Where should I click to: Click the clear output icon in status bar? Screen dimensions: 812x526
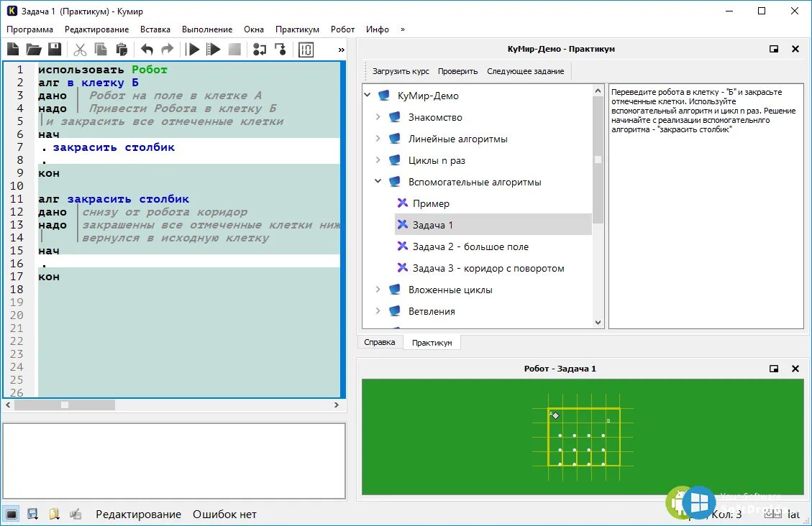[76, 514]
